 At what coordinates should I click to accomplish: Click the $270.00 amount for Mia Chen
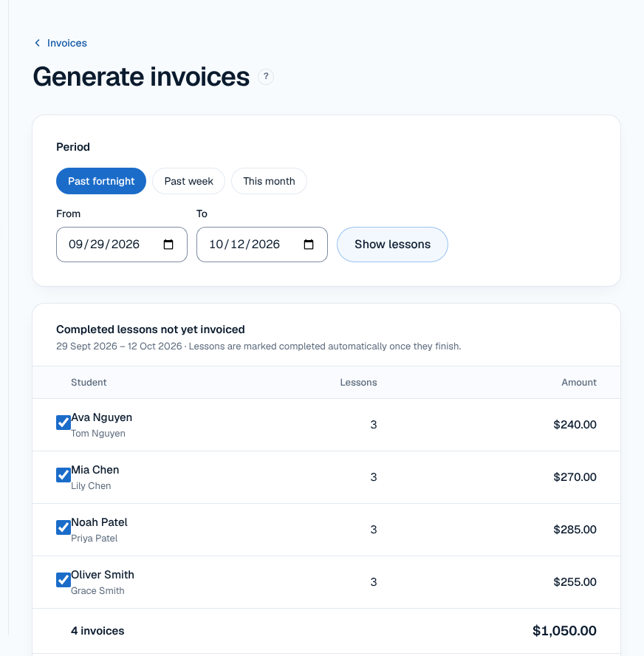[x=575, y=477]
